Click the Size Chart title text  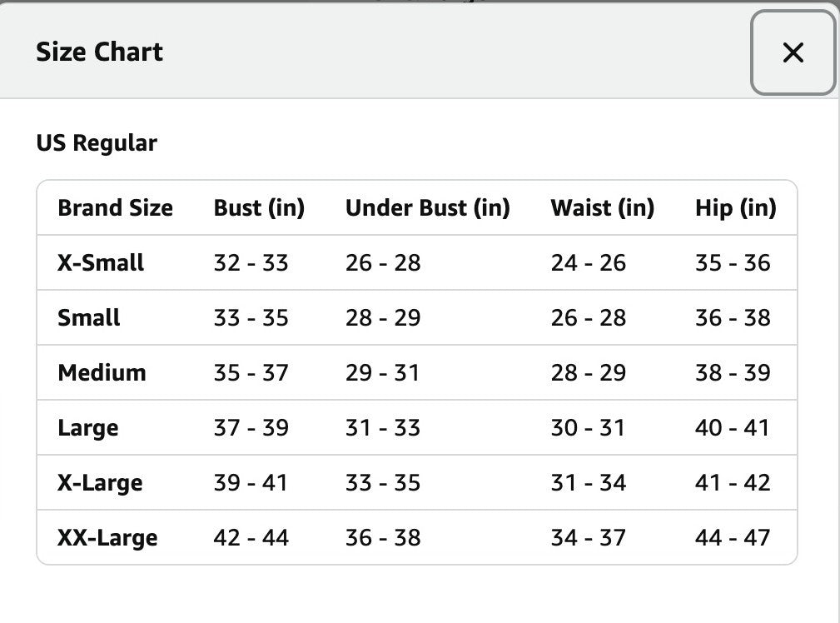coord(99,52)
